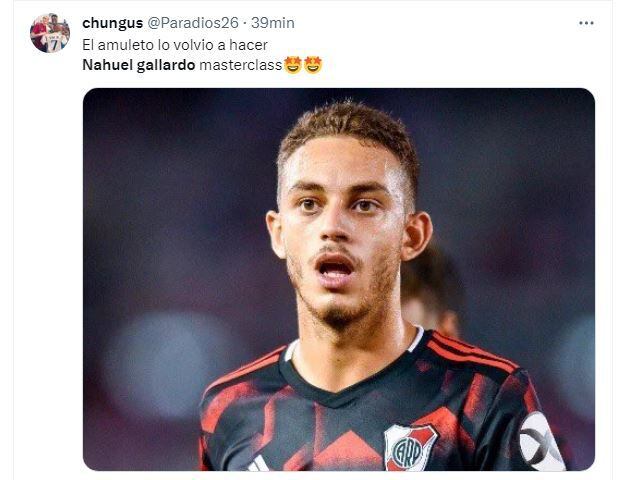Image resolution: width=629 pixels, height=480 pixels.
Task: Click the bold Nahuel gallardo text
Action: pos(139,65)
